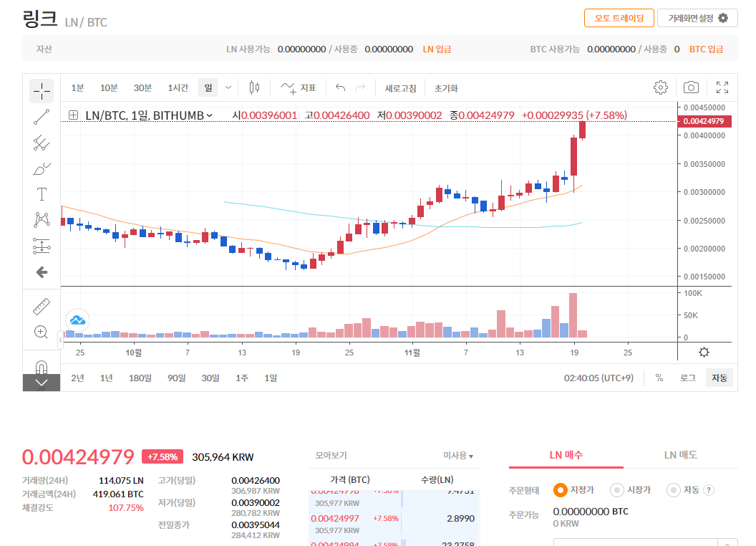Click the left back arrow tool
The width and height of the screenshot is (756, 546).
coord(42,272)
